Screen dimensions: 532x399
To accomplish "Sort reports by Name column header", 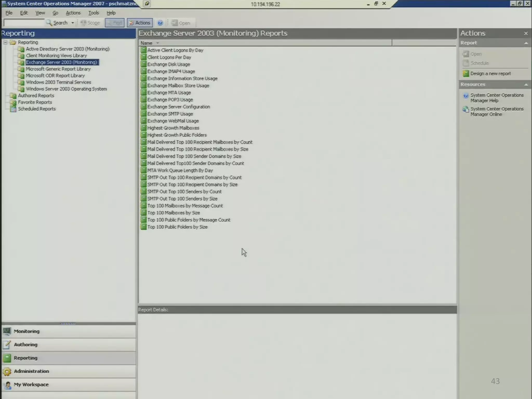I will [x=147, y=43].
